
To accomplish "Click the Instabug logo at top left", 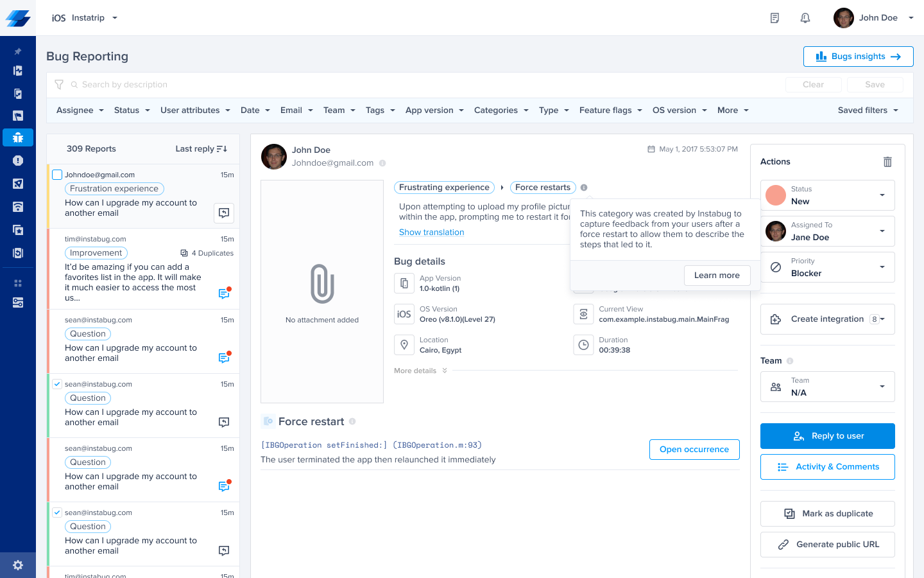I will click(x=18, y=18).
